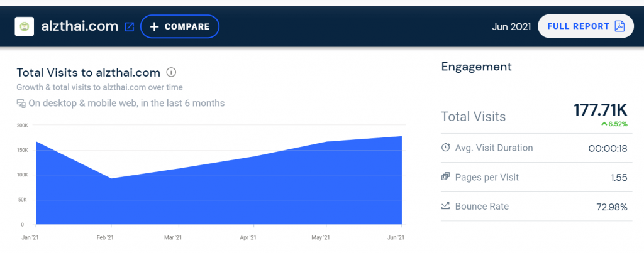Click the Pages per Visit label
The image size is (644, 253).
(x=487, y=177)
